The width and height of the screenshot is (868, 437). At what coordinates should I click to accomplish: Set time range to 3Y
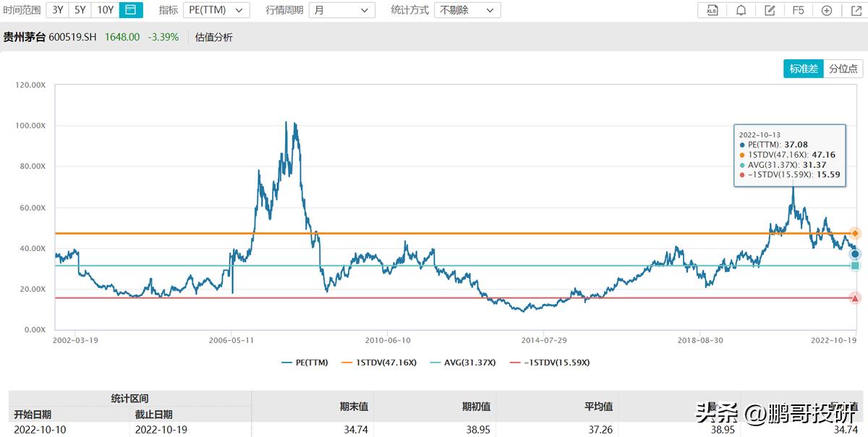pos(57,10)
